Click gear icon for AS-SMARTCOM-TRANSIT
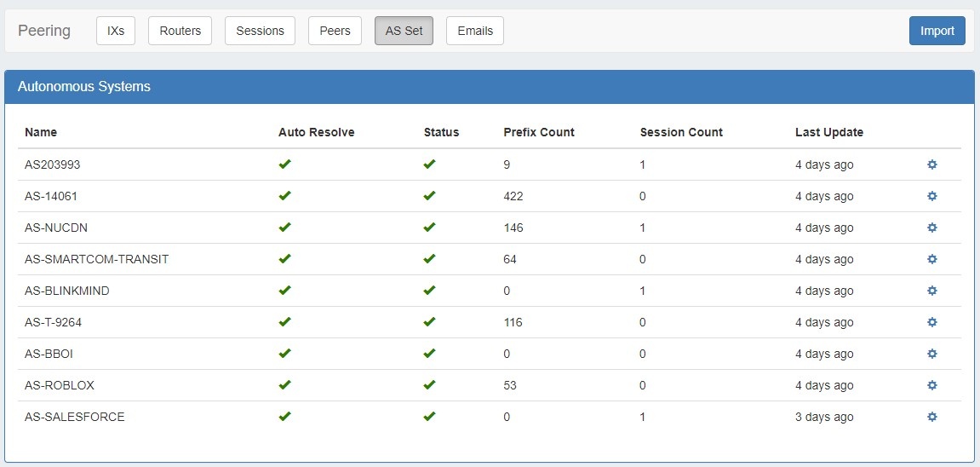This screenshot has height=467, width=980. (931, 259)
